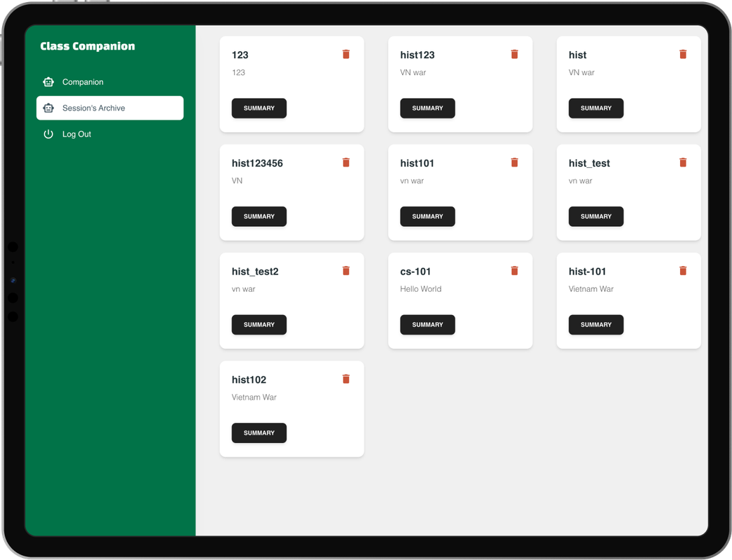View Summary of cs-101 session

point(427,325)
